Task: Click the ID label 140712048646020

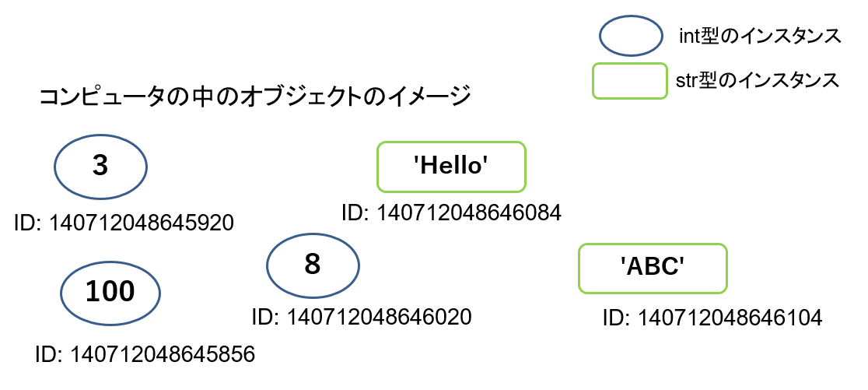Action: point(362,317)
